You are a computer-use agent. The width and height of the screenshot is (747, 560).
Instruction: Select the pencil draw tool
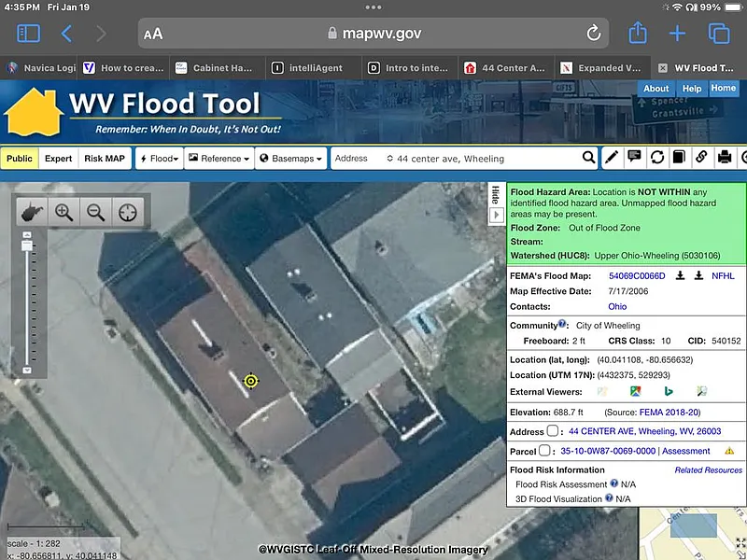point(612,158)
